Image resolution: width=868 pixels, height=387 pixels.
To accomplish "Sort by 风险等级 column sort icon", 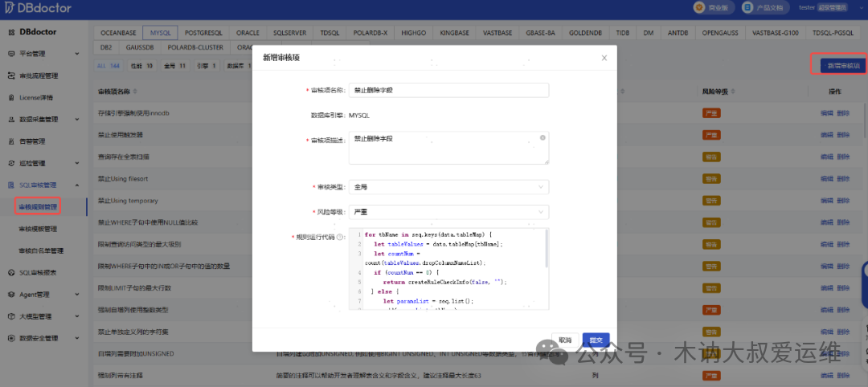I will 732,92.
